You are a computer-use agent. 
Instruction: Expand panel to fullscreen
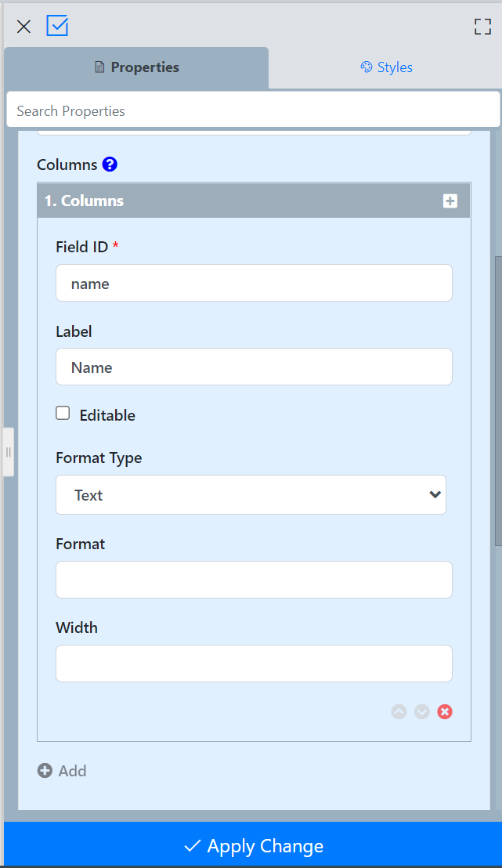(482, 27)
